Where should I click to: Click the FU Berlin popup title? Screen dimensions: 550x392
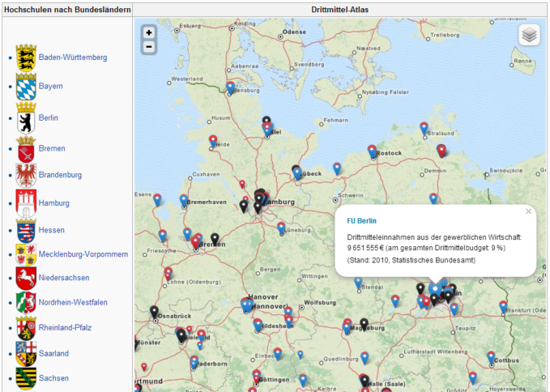[362, 220]
